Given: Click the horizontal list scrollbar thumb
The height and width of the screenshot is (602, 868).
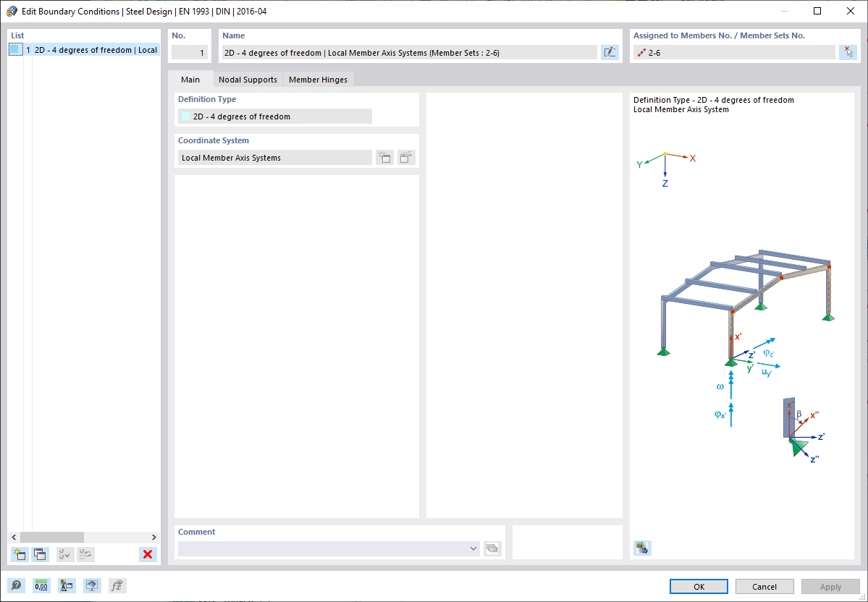Looking at the screenshot, I should tap(52, 538).
